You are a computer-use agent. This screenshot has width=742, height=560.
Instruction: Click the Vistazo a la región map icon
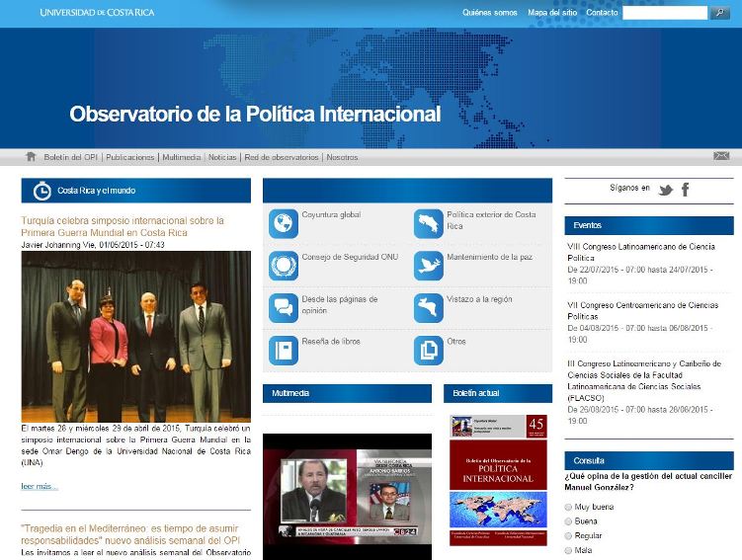coord(428,307)
